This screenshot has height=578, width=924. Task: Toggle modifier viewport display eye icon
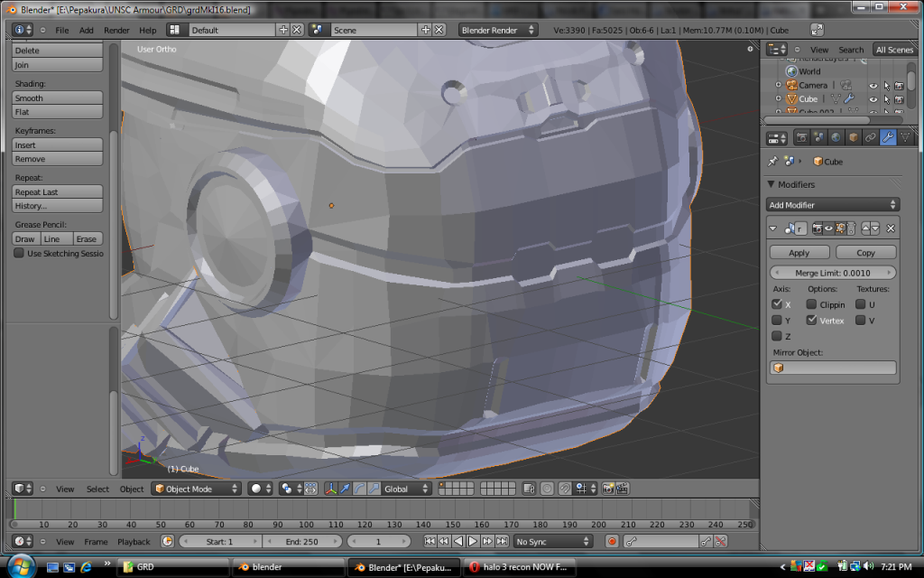pos(828,228)
